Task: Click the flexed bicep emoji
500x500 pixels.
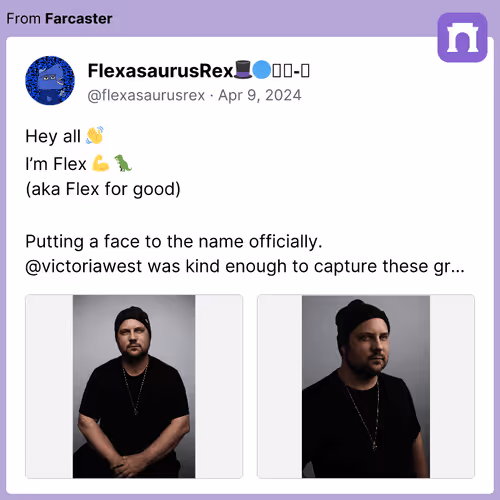Action: coord(100,163)
